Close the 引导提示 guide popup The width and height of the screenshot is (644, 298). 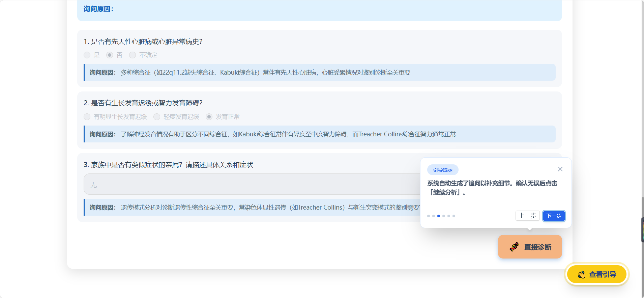click(560, 169)
